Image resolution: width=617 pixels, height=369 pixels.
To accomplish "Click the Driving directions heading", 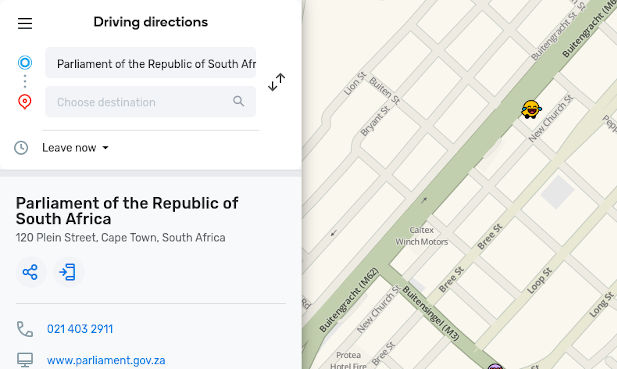I will pyautogui.click(x=151, y=22).
